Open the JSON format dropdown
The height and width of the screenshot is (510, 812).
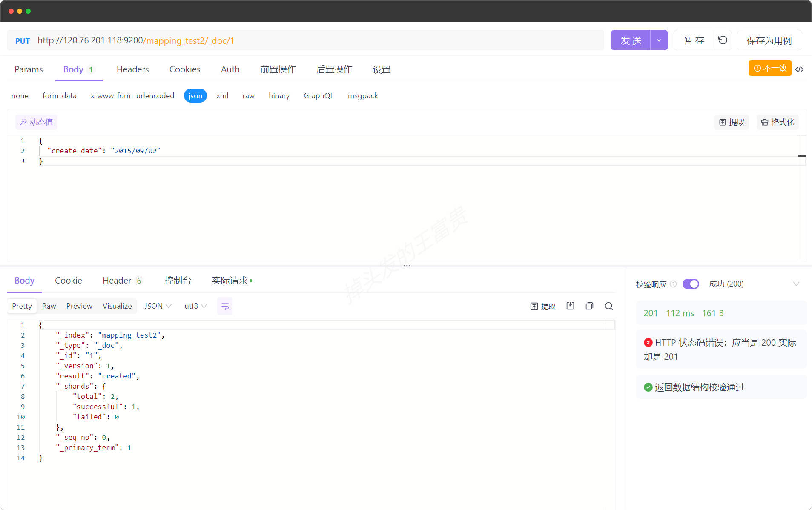tap(158, 306)
